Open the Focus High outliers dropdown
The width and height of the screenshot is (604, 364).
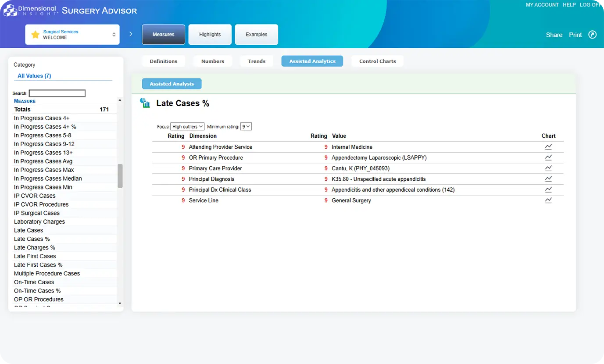pyautogui.click(x=187, y=127)
